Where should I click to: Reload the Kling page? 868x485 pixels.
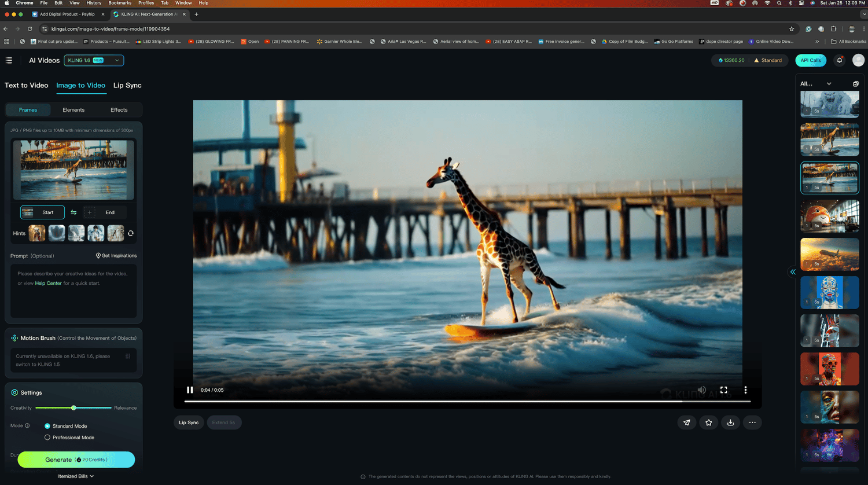click(30, 29)
